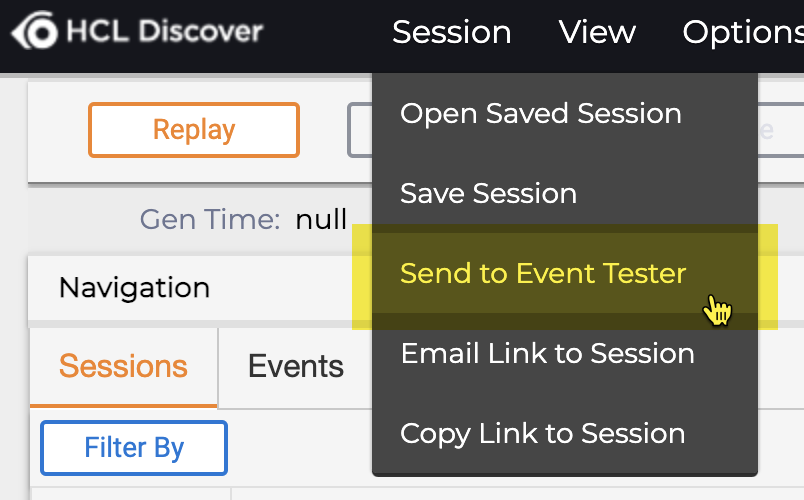Open the Options menu
The image size is (804, 500).
click(x=742, y=32)
